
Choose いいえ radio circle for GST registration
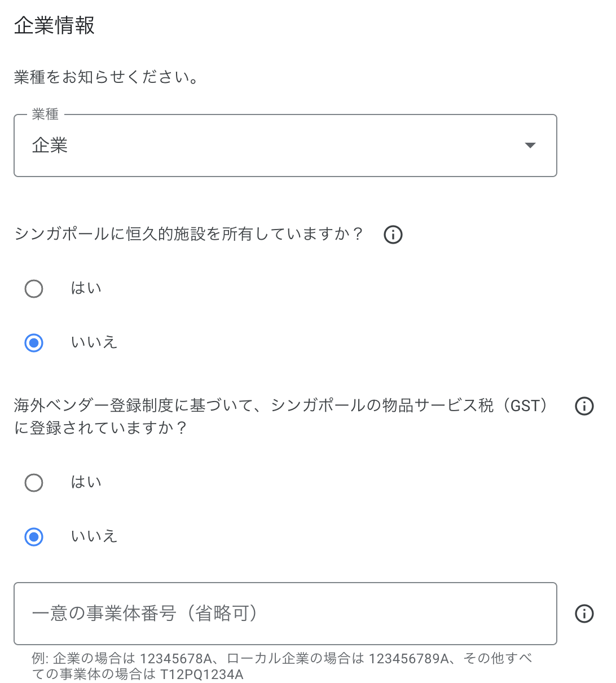pyautogui.click(x=34, y=537)
